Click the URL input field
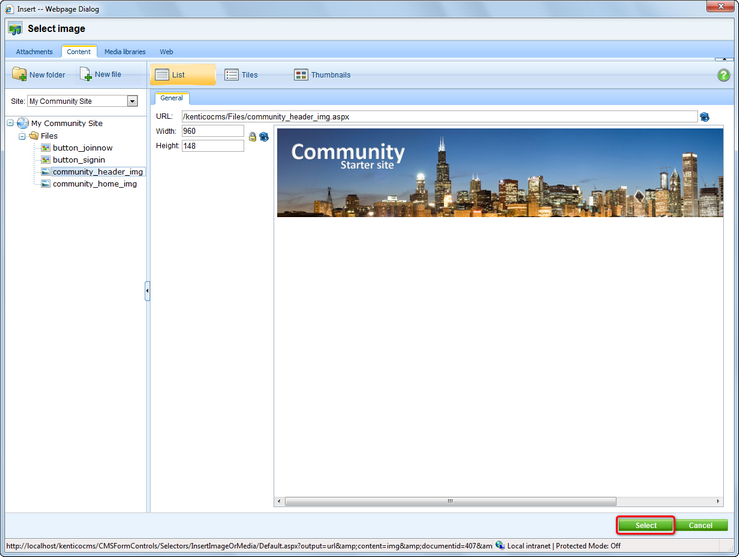The image size is (739, 557). 439,117
